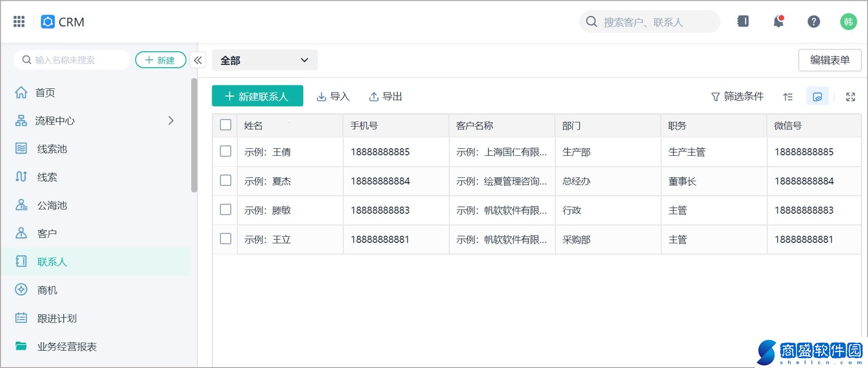Check the row for 示例: 滕敏
This screenshot has width=868, height=368.
coord(225,210)
